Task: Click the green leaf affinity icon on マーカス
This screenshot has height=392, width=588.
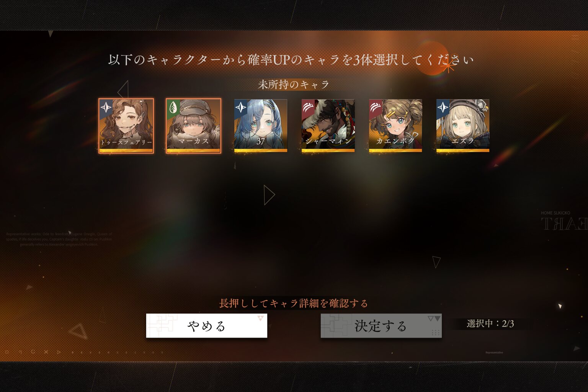Action: [173, 107]
